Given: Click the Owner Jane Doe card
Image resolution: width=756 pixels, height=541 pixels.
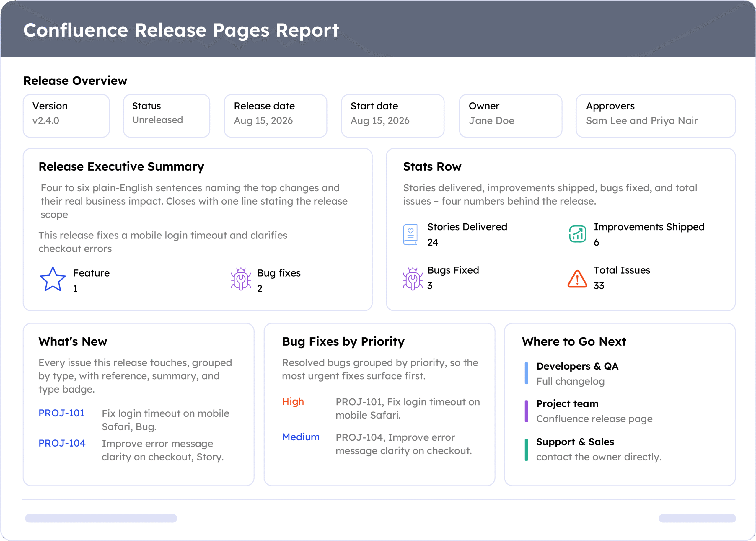Looking at the screenshot, I should [x=511, y=116].
